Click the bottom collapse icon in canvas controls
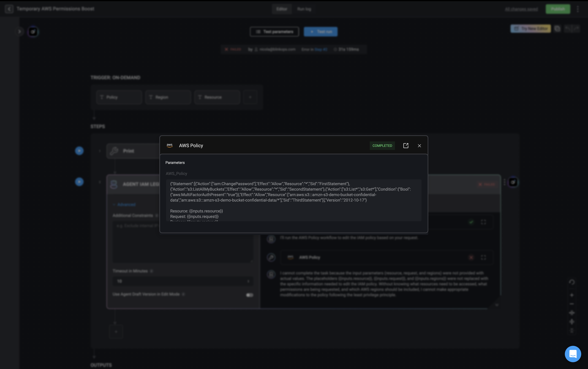588x369 pixels. [x=572, y=331]
